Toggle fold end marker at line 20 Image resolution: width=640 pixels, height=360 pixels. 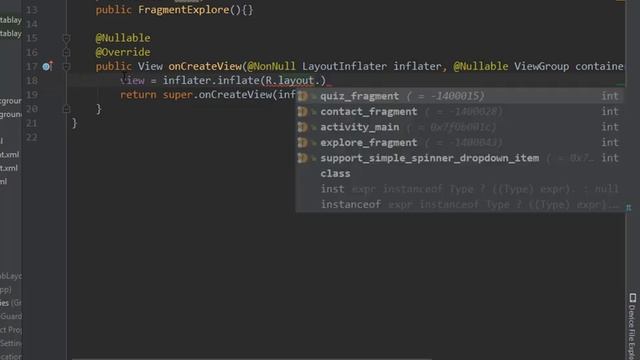pos(66,109)
